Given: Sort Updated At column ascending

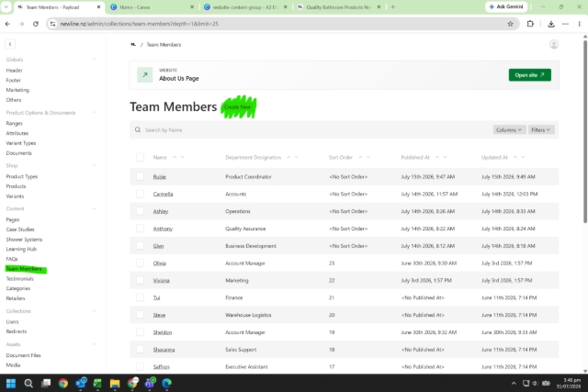Looking at the screenshot, I should 515,157.
